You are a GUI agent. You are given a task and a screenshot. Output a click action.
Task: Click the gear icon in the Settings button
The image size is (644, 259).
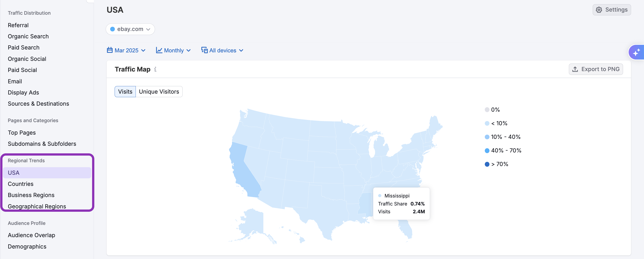point(599,10)
